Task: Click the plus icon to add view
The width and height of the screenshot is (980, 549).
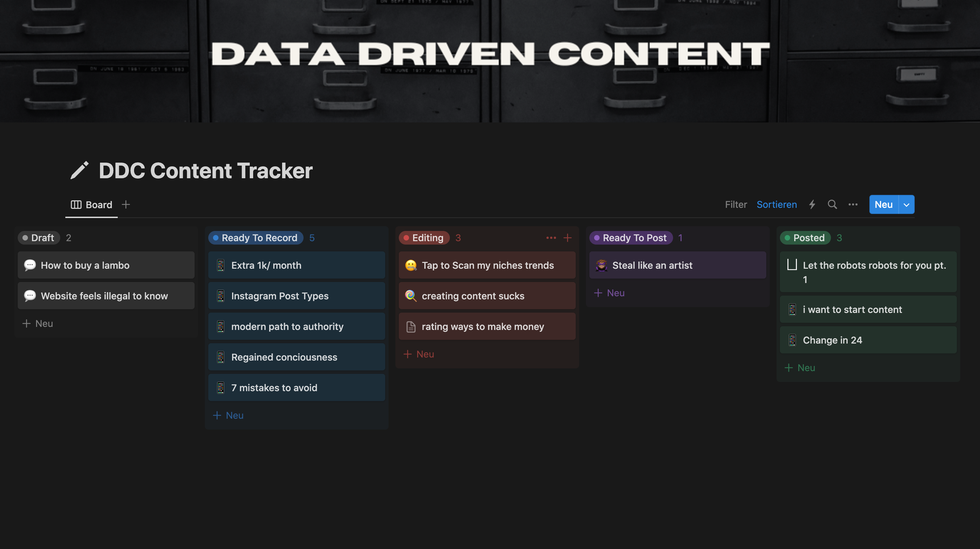Action: [x=126, y=204]
